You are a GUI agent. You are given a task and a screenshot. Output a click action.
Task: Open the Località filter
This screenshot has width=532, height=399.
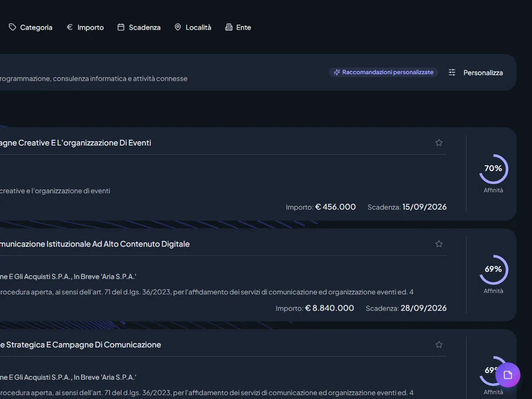click(193, 27)
